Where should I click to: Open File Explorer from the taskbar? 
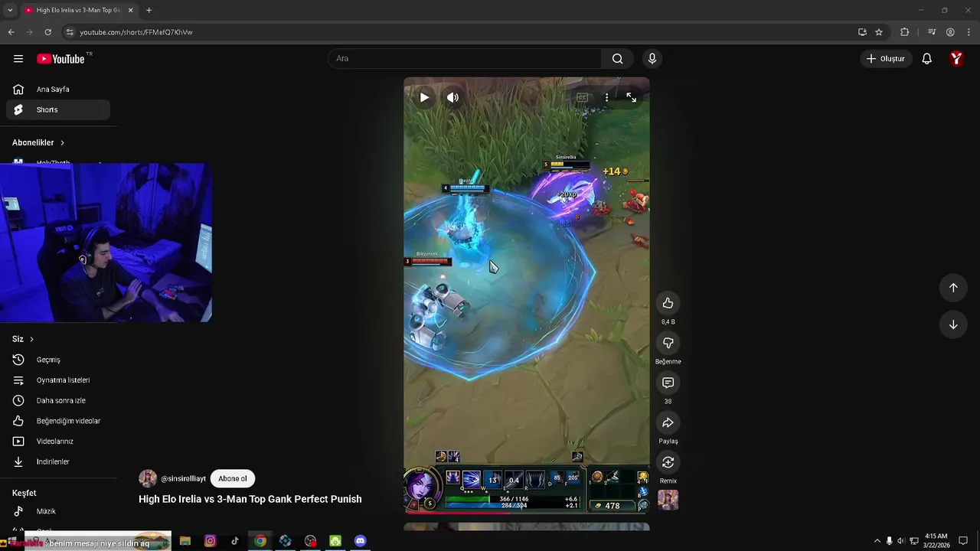(185, 541)
